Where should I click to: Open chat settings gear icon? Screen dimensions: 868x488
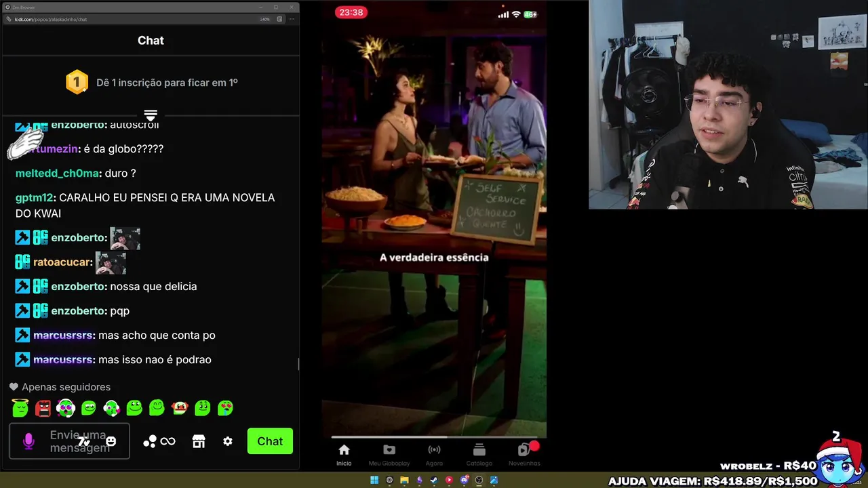coord(228,441)
